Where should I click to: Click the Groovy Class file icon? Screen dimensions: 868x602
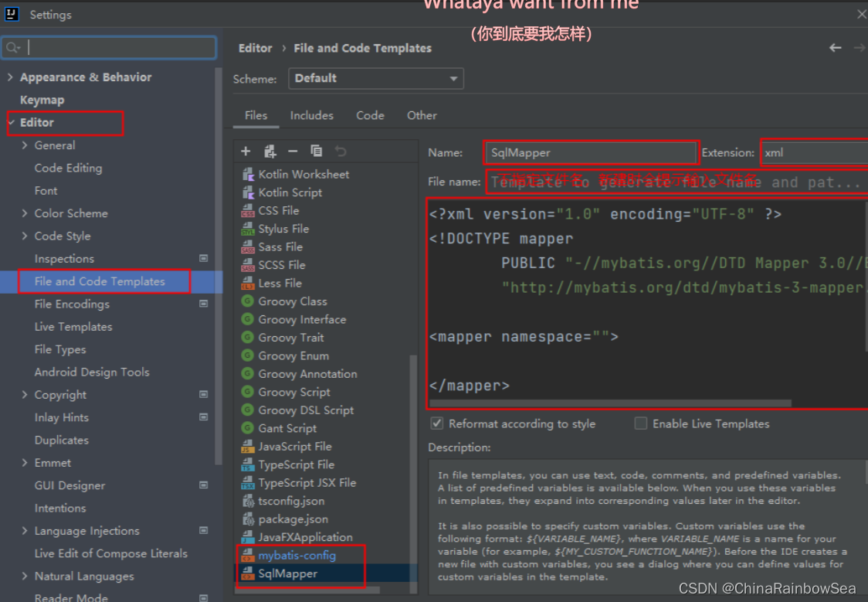click(x=248, y=301)
